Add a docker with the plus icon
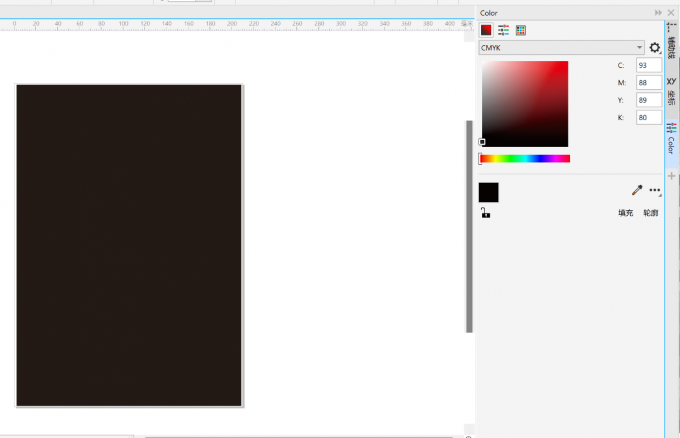Image resolution: width=680 pixels, height=438 pixels. 672,176
